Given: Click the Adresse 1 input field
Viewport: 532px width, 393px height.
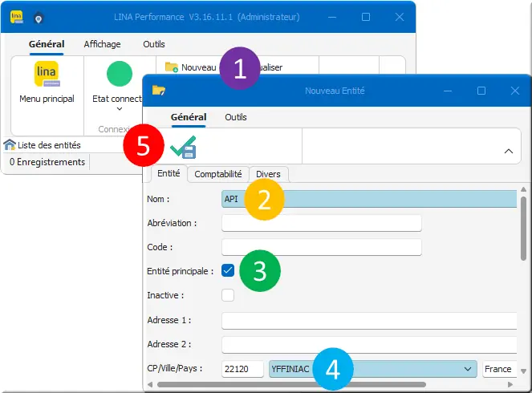Looking at the screenshot, I should click(x=369, y=321).
